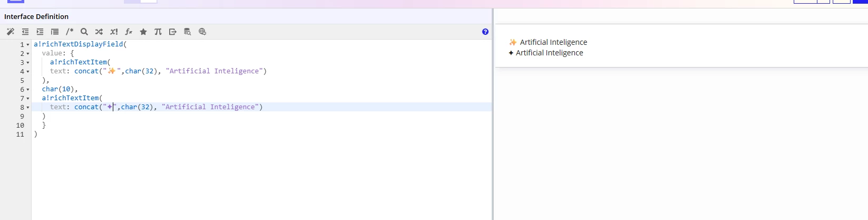This screenshot has height=220, width=868.
Task: Open the fx function picker icon
Action: (x=129, y=32)
